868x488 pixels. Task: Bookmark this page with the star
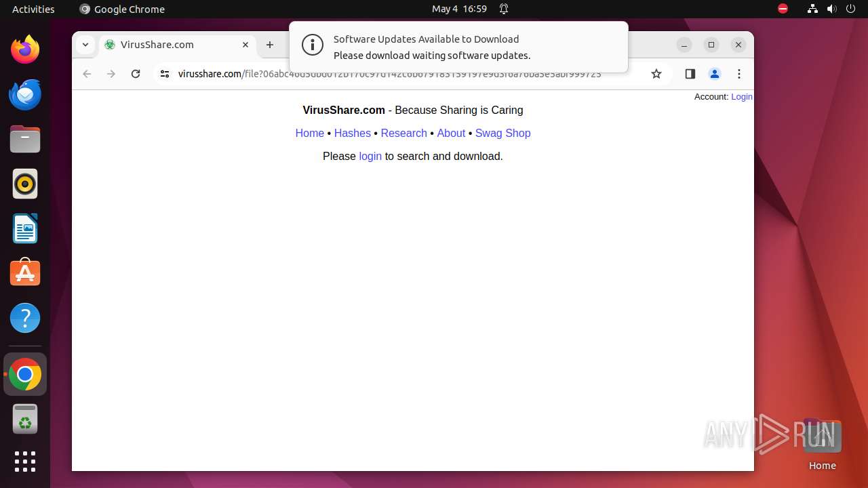click(x=656, y=74)
